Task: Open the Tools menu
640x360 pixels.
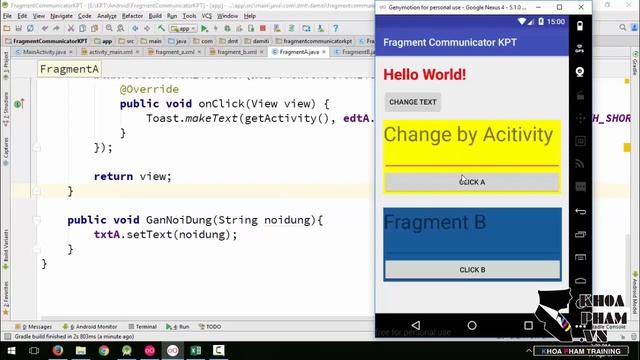Action: [189, 16]
